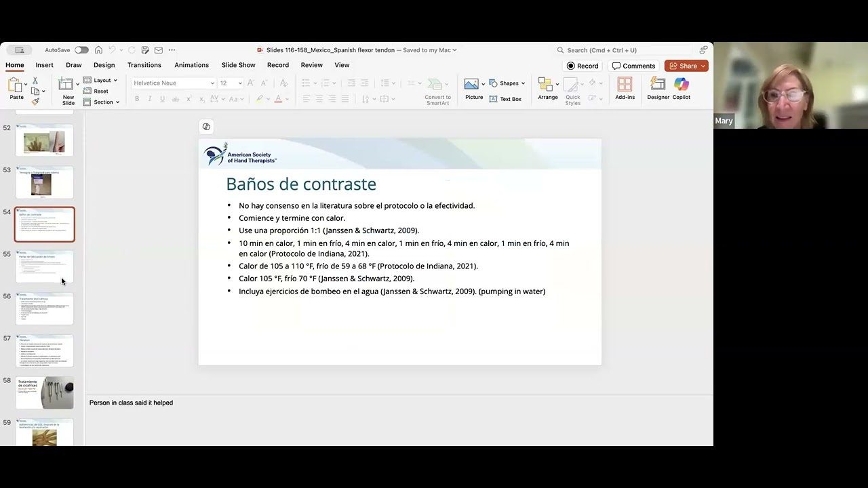Toggle Underline formatting
The height and width of the screenshot is (488, 868).
[x=162, y=99]
